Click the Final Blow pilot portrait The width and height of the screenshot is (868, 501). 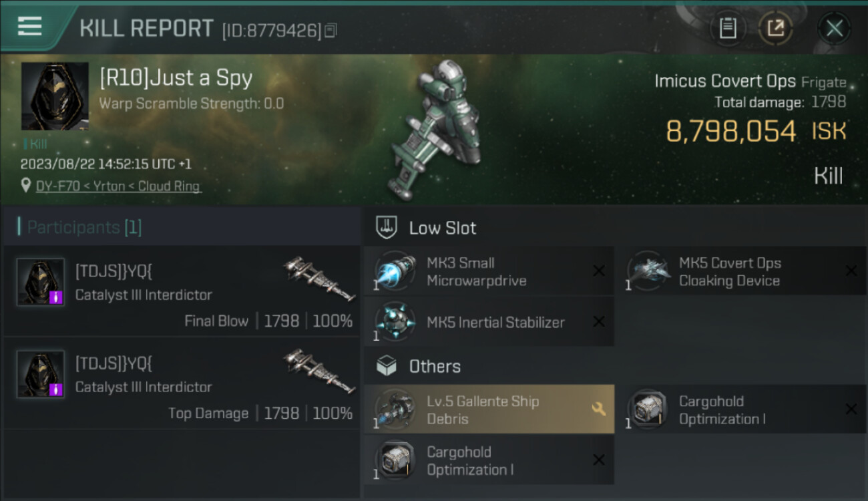(x=40, y=282)
